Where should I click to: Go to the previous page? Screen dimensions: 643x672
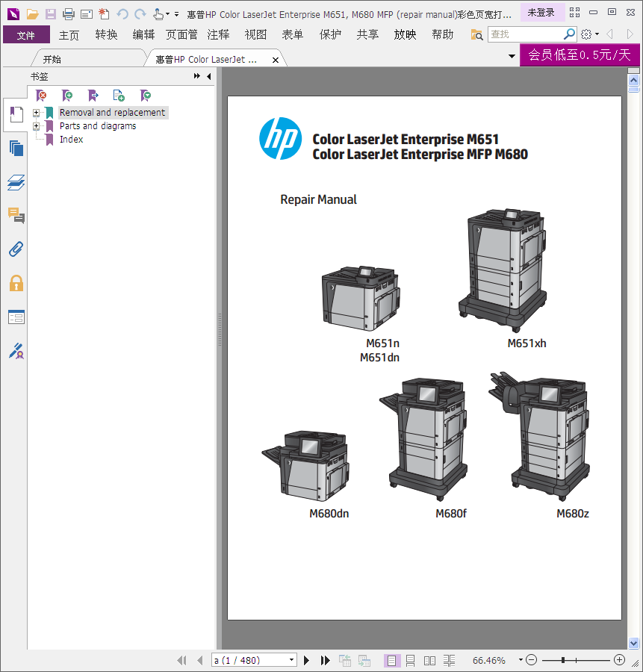coord(199,661)
